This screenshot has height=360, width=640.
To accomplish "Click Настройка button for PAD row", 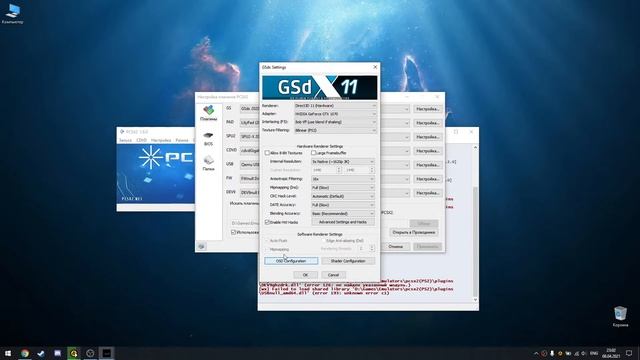I will tap(427, 123).
